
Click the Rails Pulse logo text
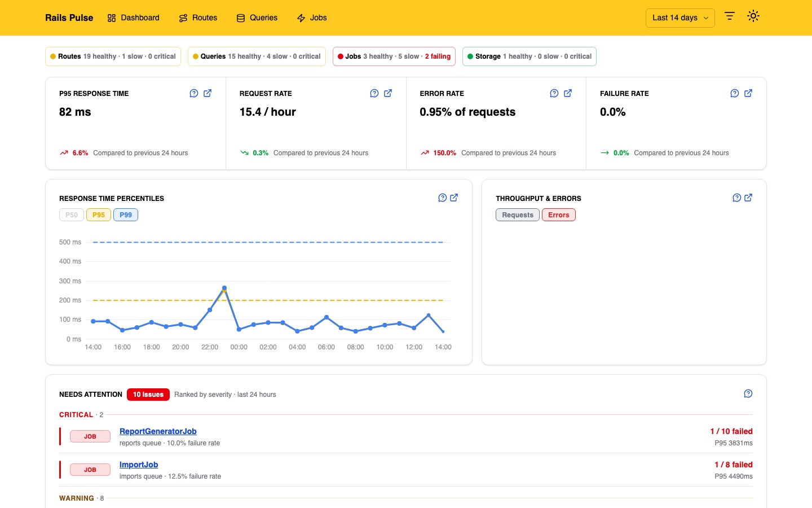(69, 18)
